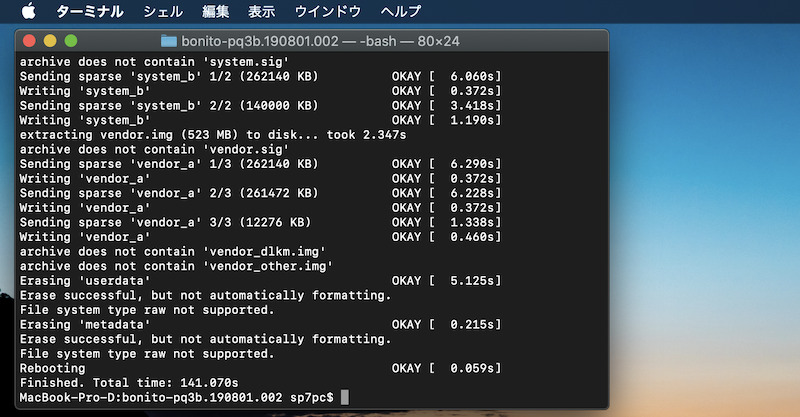The image size is (800, 417).
Task: Click the "Erasing 'metadata'" output line
Action: [x=78, y=324]
